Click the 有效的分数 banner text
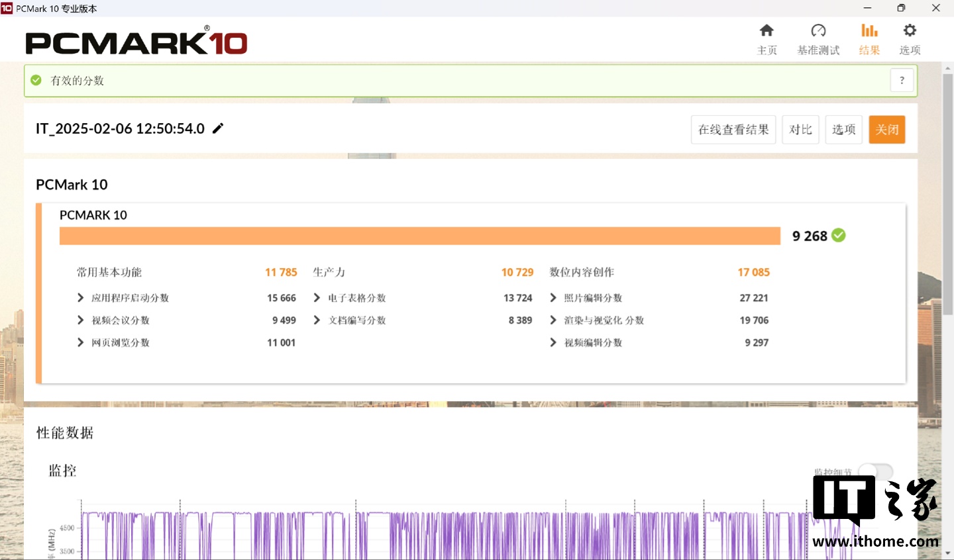Screen dimensions: 954x560 pos(78,80)
